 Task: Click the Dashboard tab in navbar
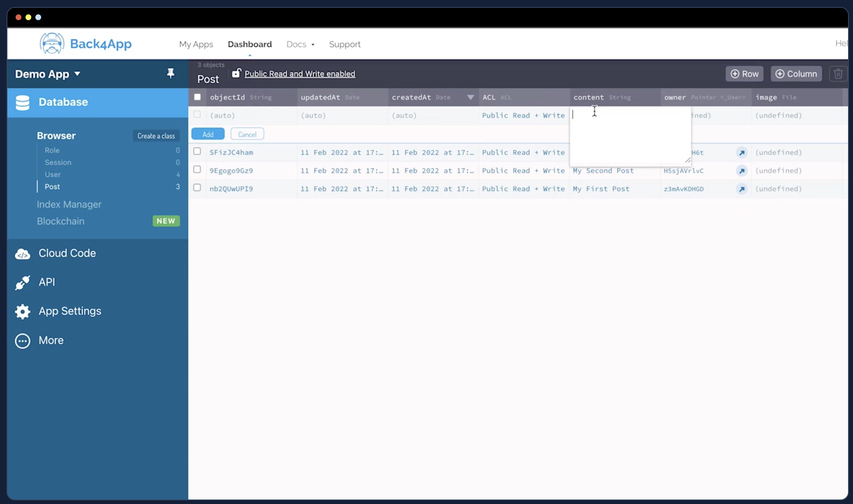[x=249, y=44]
